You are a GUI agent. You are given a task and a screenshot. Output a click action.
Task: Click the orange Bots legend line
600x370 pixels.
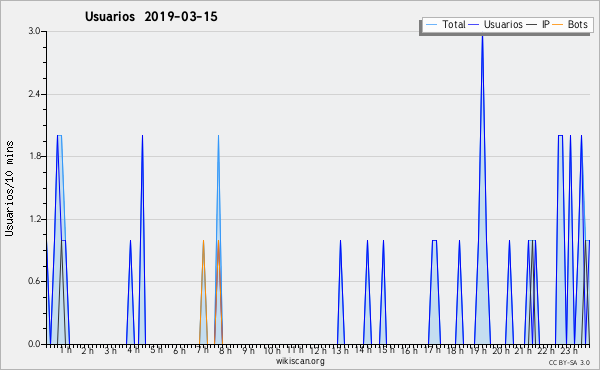558,24
